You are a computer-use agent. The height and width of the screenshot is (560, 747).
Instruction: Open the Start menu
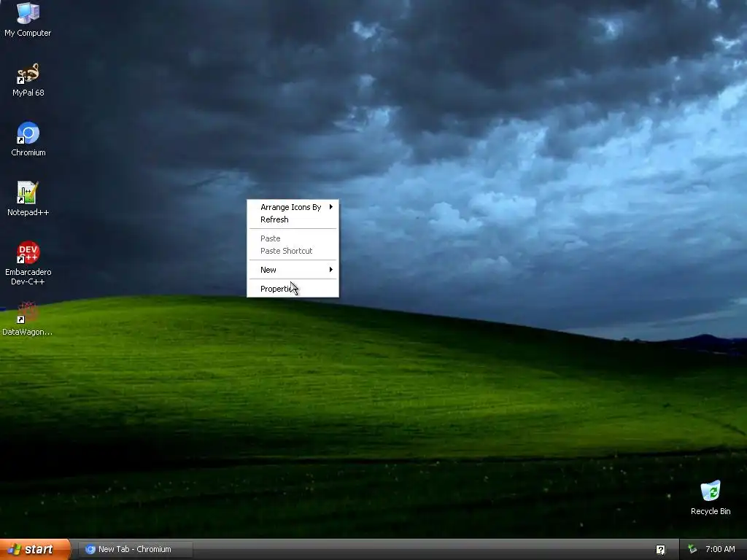click(35, 549)
